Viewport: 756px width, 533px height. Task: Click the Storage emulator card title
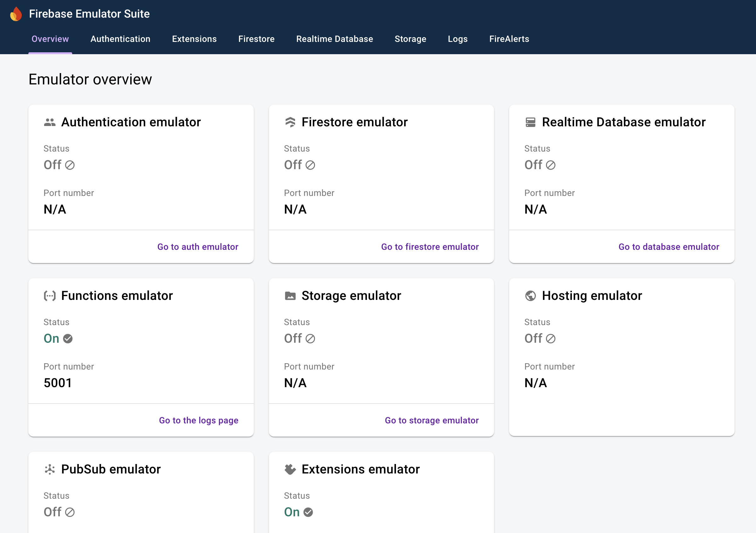point(351,296)
